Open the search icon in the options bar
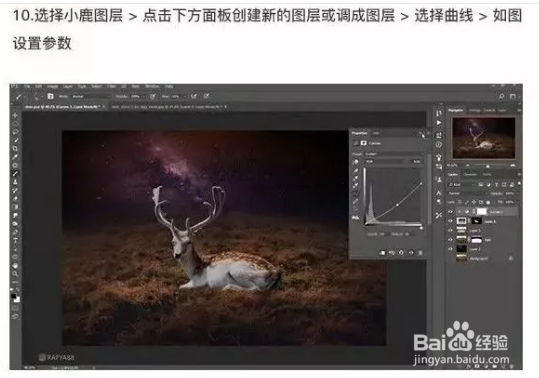This screenshot has width=539, height=378. pos(502,96)
